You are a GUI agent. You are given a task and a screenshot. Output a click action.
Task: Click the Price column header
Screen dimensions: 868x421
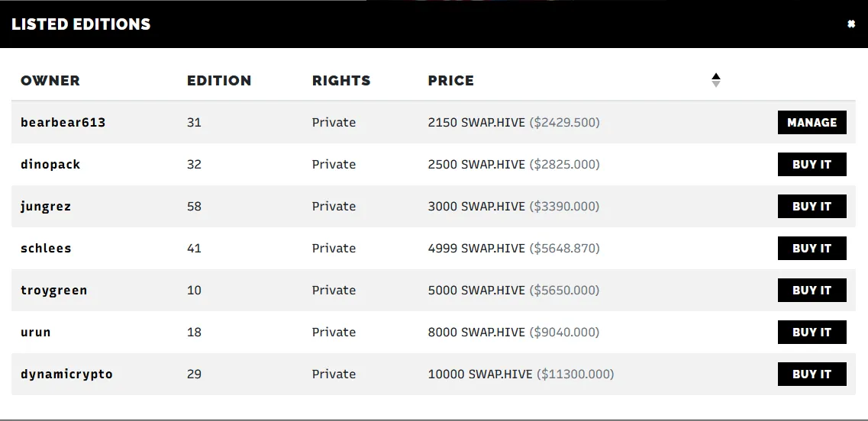(450, 80)
